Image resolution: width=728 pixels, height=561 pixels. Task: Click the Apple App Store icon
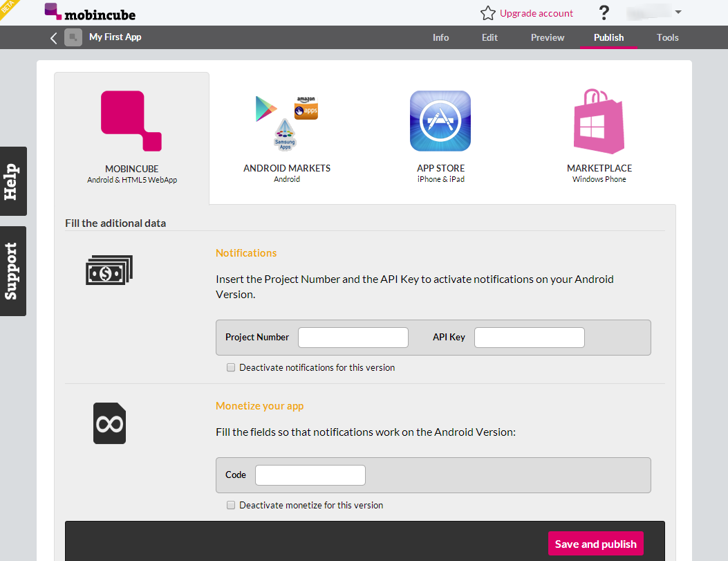tap(440, 121)
